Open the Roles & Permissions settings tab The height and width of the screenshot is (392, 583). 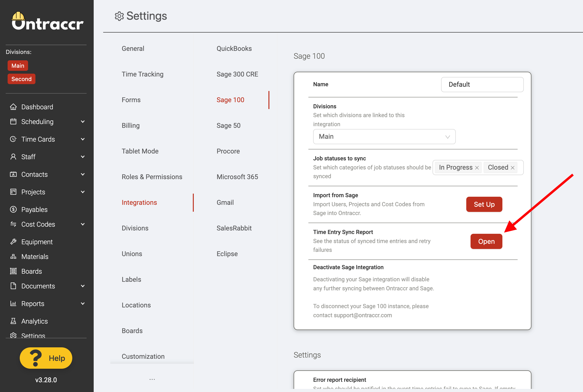pyautogui.click(x=152, y=177)
